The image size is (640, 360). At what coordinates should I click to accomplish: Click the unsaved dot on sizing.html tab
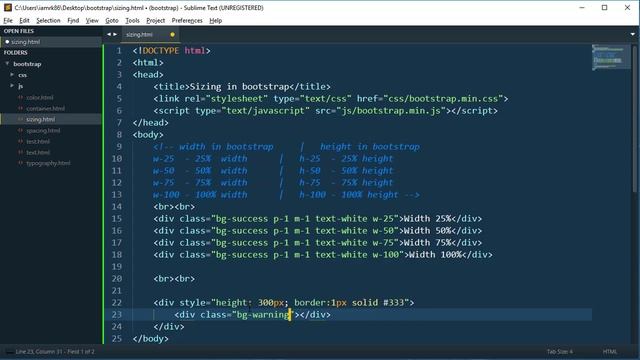pos(172,35)
